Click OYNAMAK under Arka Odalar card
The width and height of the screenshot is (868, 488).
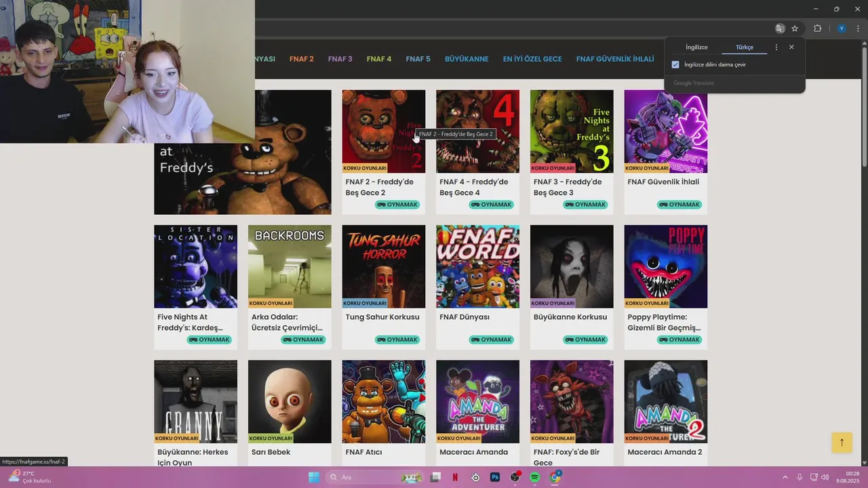pyautogui.click(x=303, y=340)
